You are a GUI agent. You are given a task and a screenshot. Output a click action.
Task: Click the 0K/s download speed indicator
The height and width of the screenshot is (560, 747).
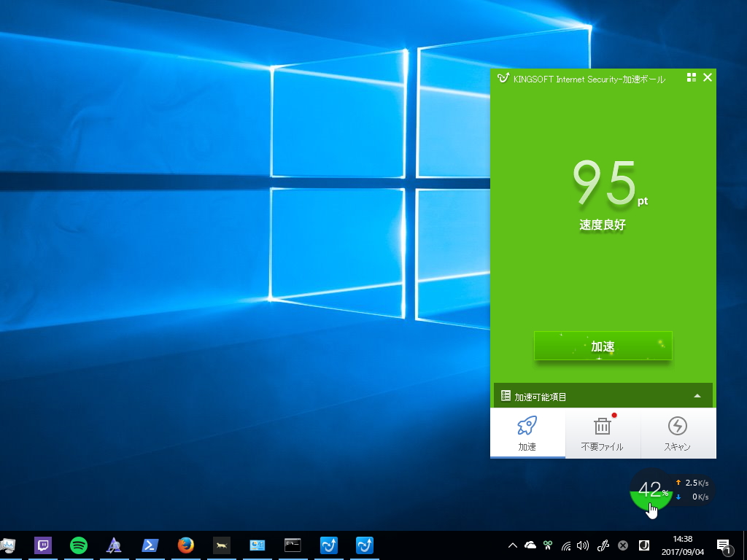692,497
